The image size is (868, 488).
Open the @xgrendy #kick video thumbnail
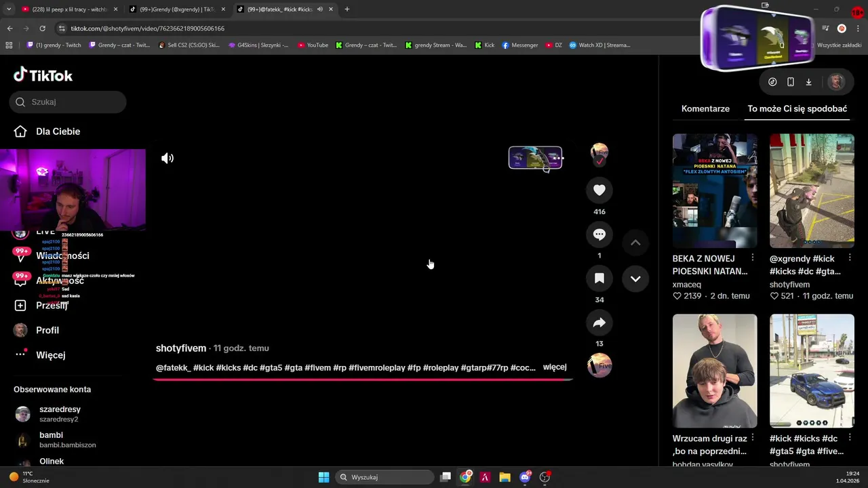point(812,190)
